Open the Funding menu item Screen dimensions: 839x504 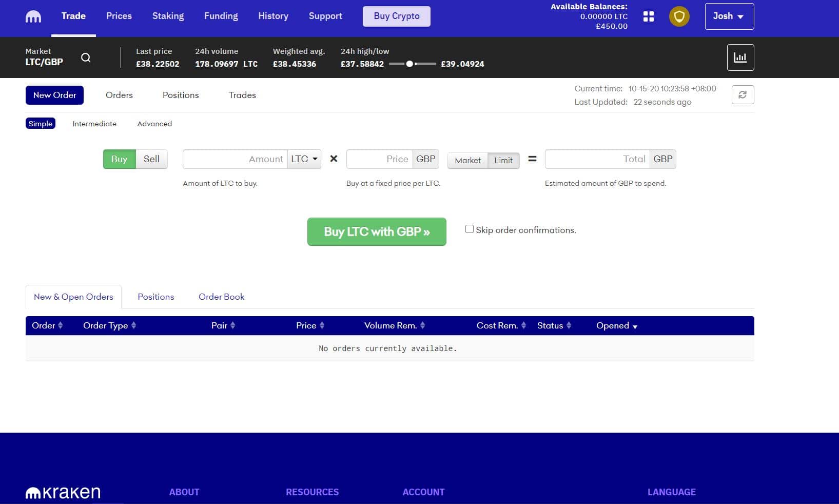221,16
